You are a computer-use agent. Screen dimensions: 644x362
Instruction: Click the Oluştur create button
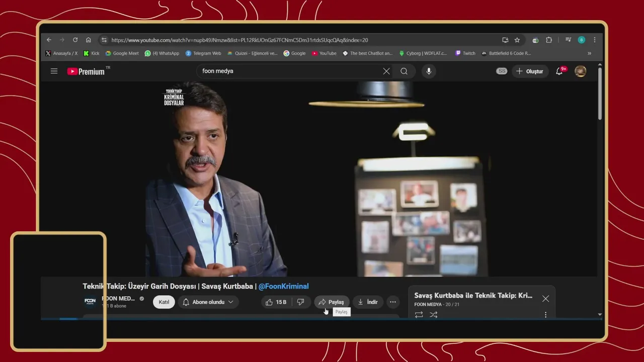[x=530, y=71]
